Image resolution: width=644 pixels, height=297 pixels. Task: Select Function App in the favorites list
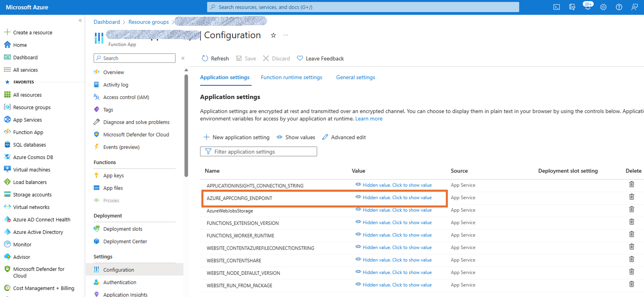pyautogui.click(x=28, y=132)
